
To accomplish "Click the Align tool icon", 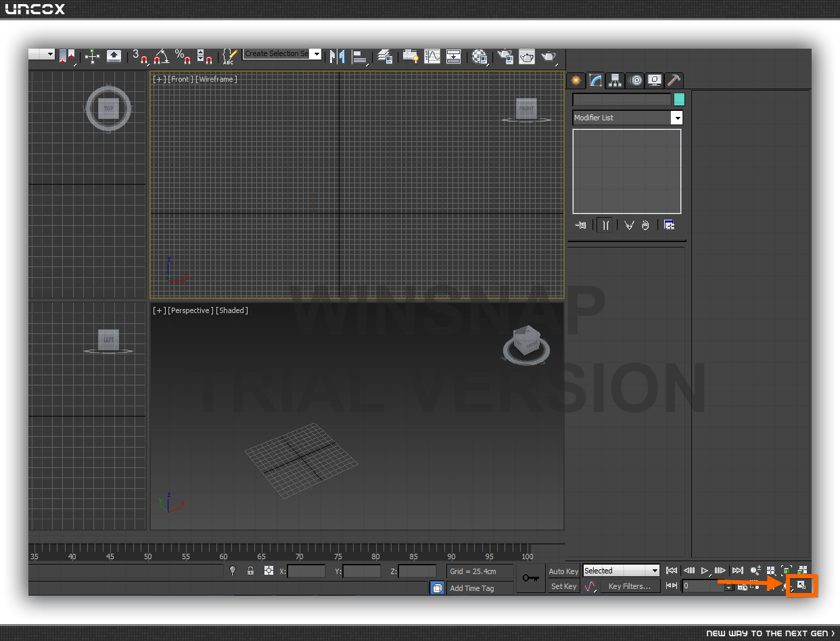I will 361,56.
